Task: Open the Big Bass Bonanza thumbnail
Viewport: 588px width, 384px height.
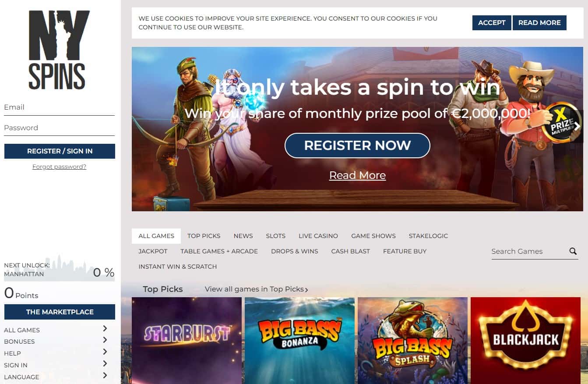Action: click(299, 341)
